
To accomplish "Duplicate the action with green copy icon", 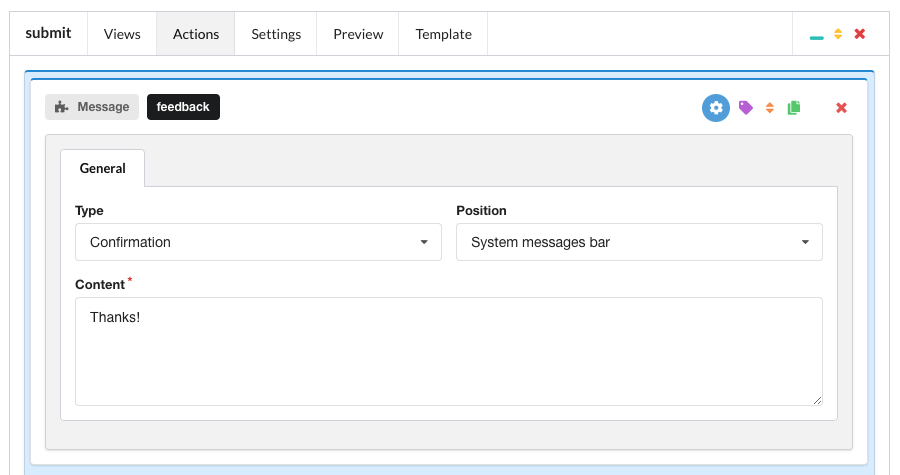I will (794, 108).
